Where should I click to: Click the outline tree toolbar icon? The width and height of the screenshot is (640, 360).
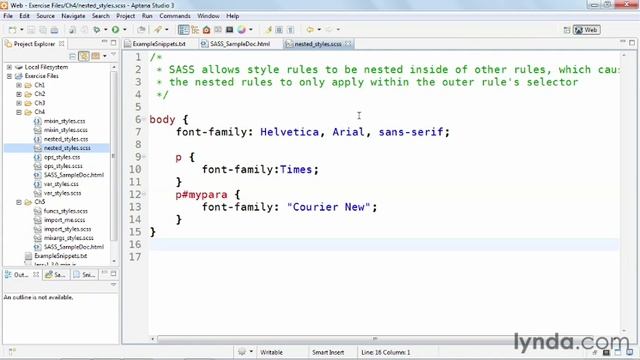coord(195,30)
